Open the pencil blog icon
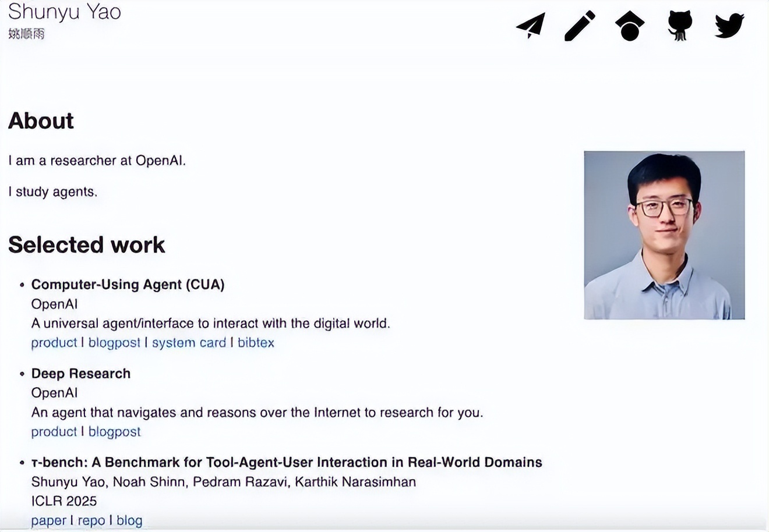769x532 pixels. pyautogui.click(x=580, y=26)
